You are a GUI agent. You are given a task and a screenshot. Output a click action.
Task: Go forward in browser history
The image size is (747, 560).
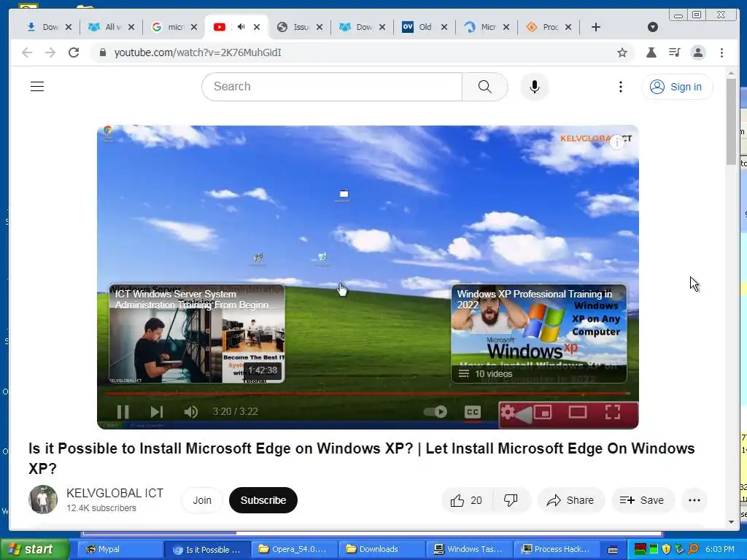click(x=50, y=52)
